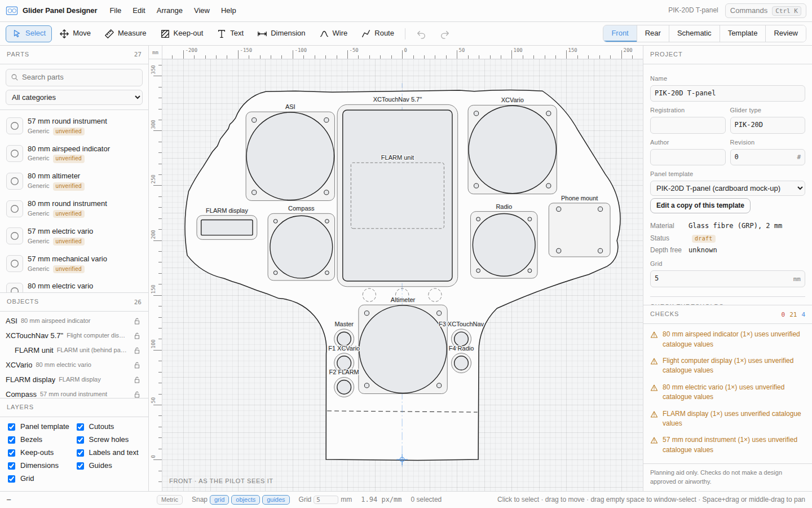Click lock icon on FLARM unit row
Viewport: 812px width, 508px height.
pos(137,351)
